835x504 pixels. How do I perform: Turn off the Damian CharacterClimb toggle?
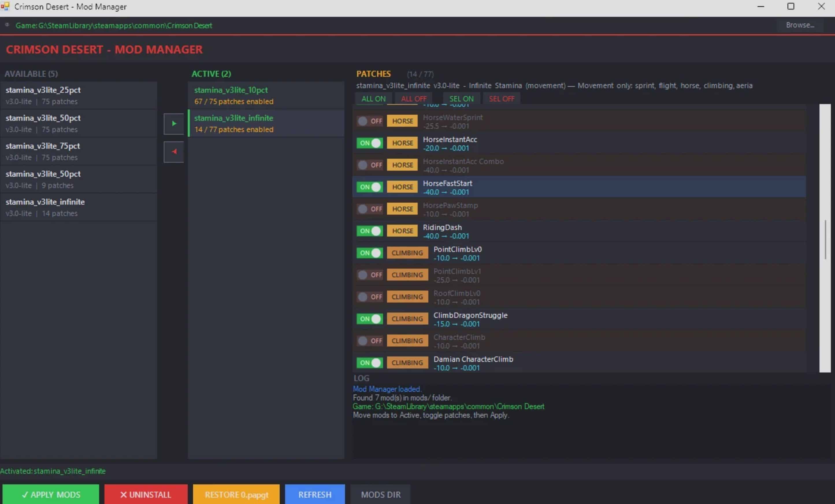click(369, 363)
